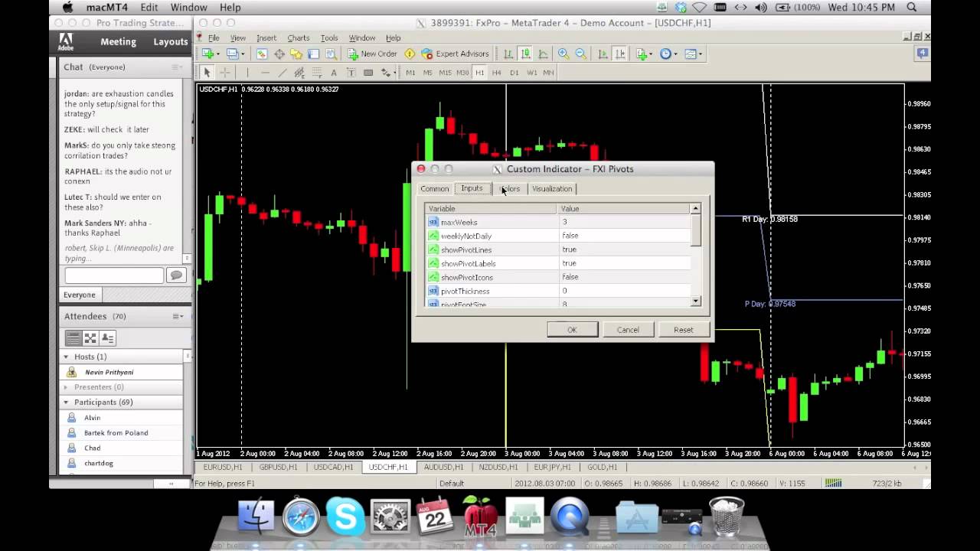
Task: Open the Insert menu
Action: click(266, 38)
